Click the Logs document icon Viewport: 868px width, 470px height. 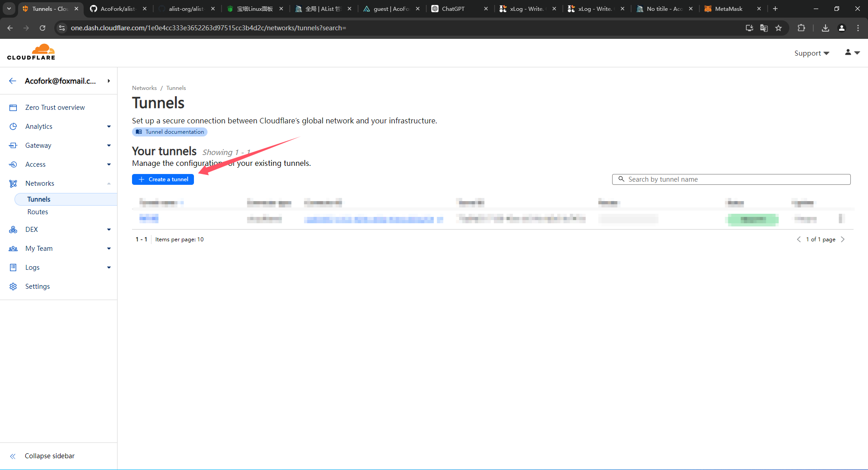click(x=13, y=268)
